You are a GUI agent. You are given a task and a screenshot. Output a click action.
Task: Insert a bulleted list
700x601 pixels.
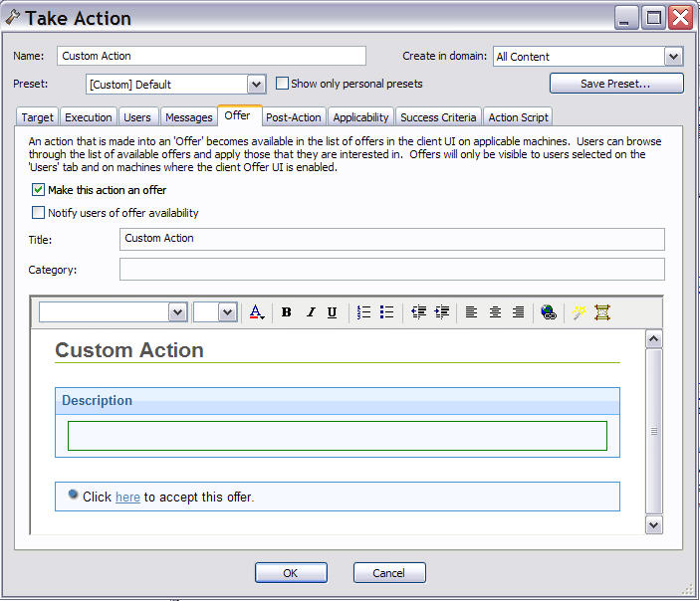click(387, 312)
